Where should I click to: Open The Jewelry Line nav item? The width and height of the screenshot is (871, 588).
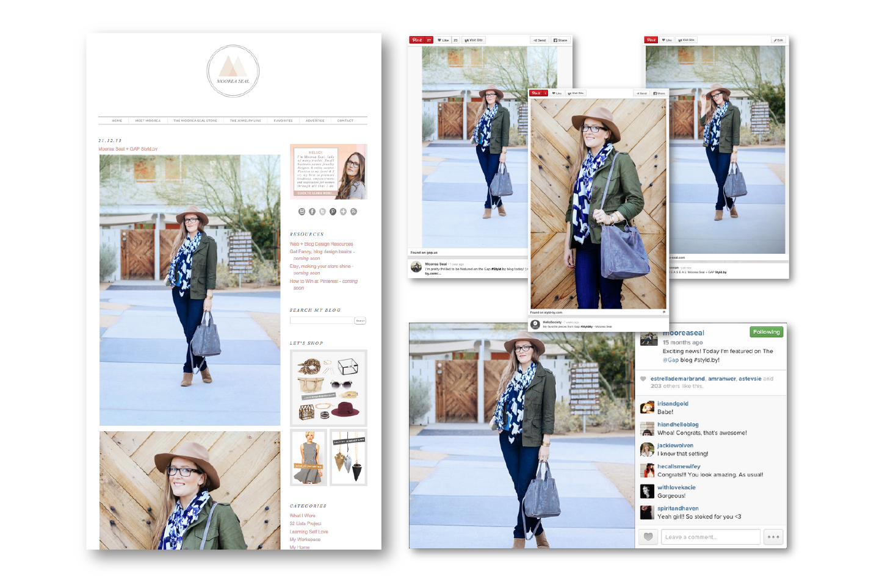[x=245, y=121]
